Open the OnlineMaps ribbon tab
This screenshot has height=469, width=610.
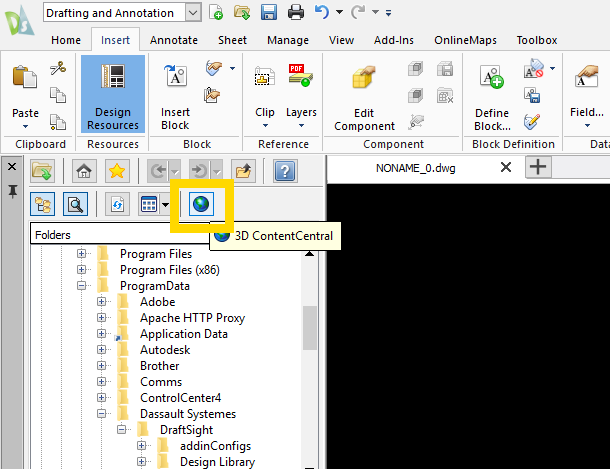click(465, 40)
